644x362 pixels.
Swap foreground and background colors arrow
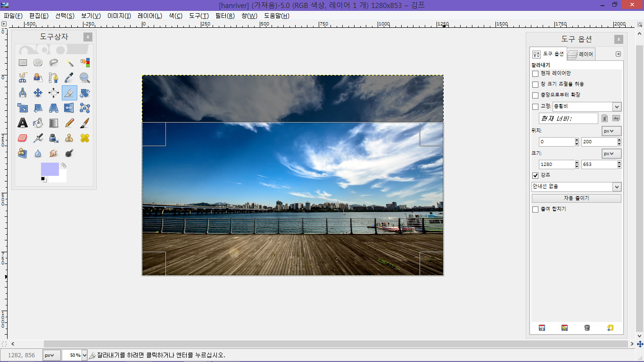pos(63,165)
